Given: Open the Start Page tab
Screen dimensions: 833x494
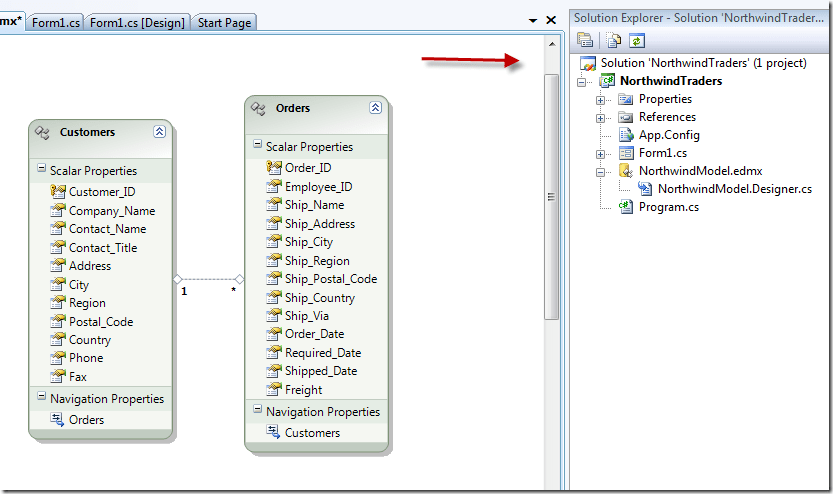Looking at the screenshot, I should pyautogui.click(x=225, y=22).
